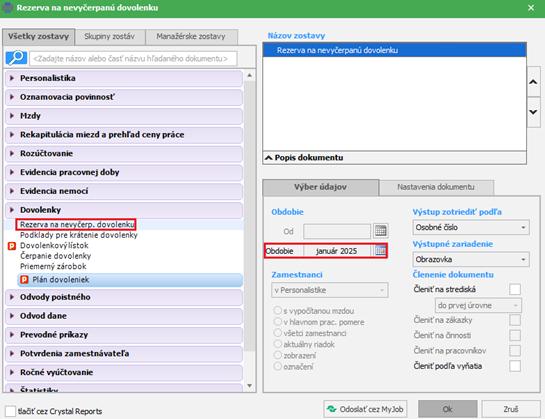Screen dimensions: 545x419
Task: Open the Nastavenia dokumentu tab
Action: point(436,187)
